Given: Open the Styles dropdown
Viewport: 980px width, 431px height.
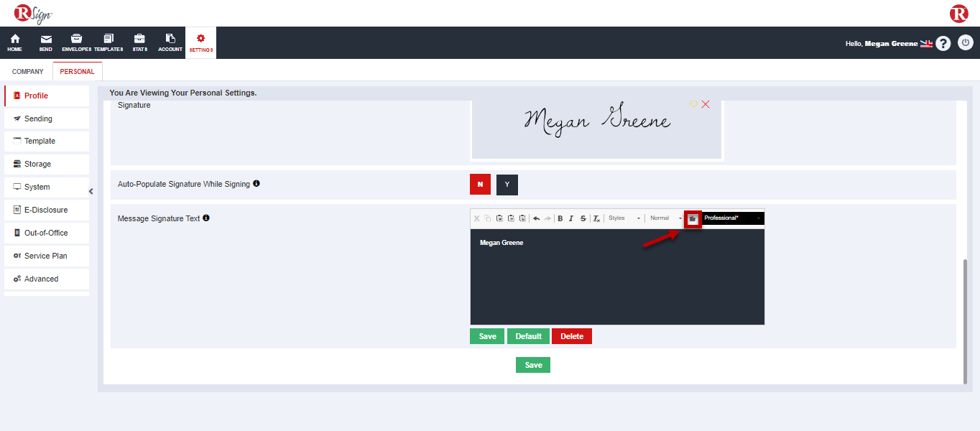Looking at the screenshot, I should 624,218.
